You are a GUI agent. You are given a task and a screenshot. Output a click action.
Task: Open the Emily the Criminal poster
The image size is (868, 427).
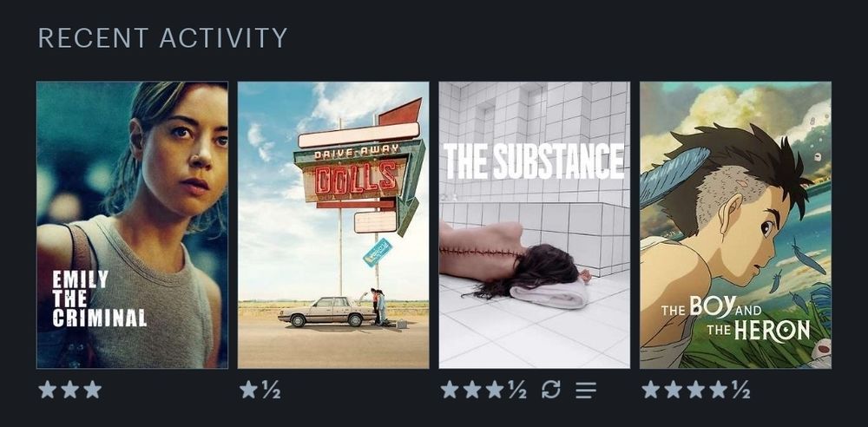tap(132, 225)
